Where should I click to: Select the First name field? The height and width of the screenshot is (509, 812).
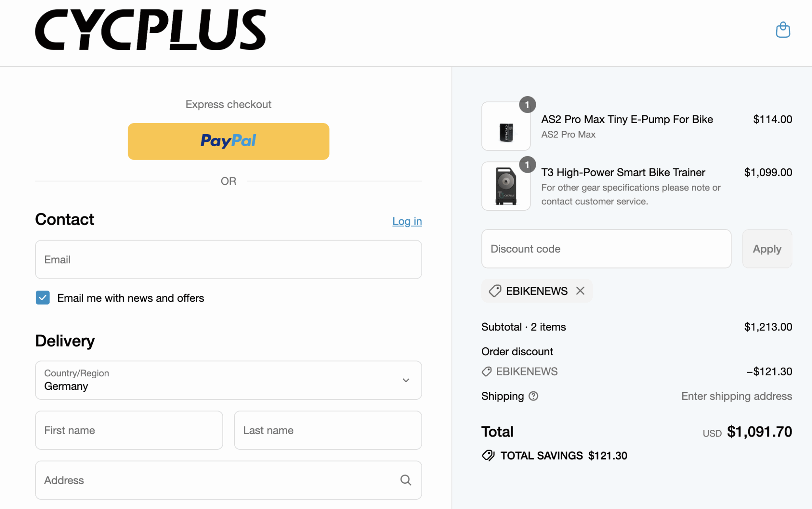pos(129,430)
